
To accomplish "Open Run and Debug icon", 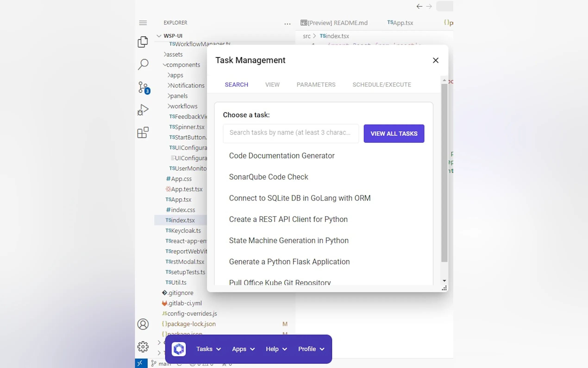I will pos(143,110).
